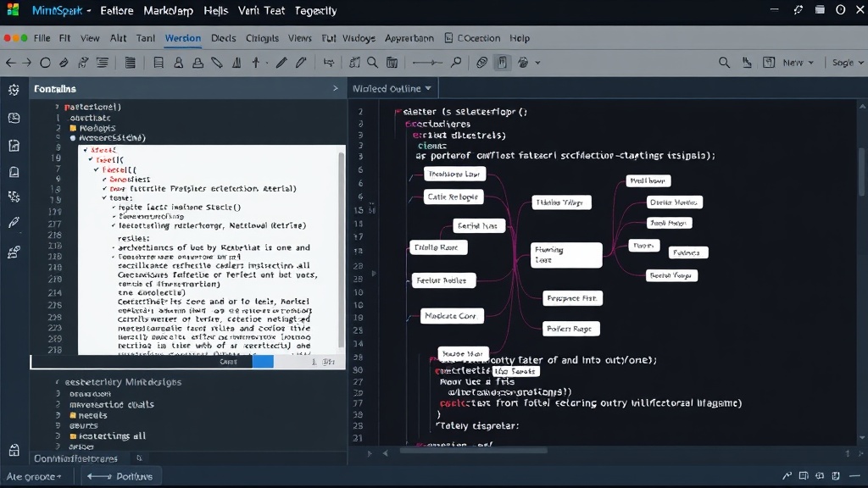Click the left-pointing arrow below the code editor
This screenshot has width=868, height=488.
click(x=386, y=453)
